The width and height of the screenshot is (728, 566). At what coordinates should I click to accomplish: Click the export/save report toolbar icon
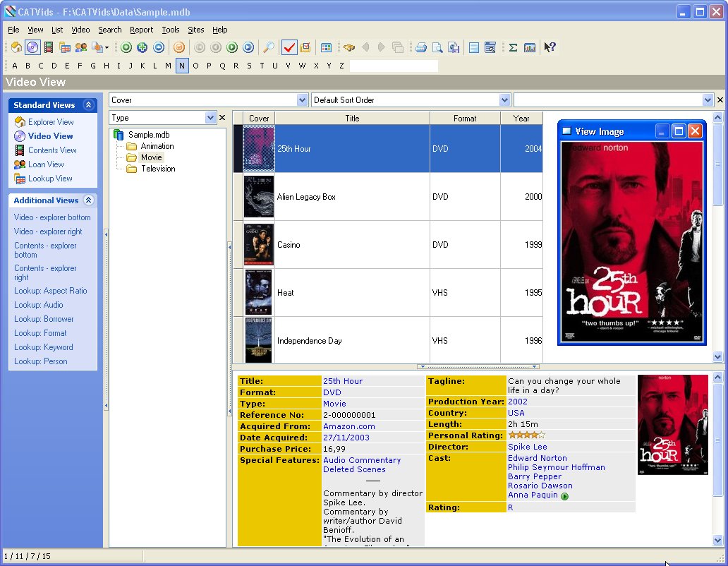coord(454,47)
